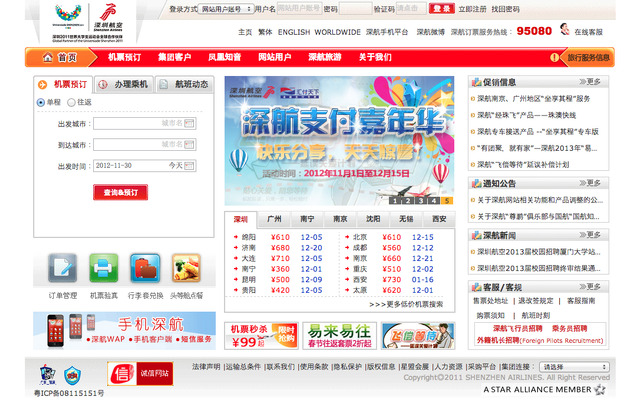Switch to the 沈阳 city fares tab
Screen dimensions: 640x400
373,219
